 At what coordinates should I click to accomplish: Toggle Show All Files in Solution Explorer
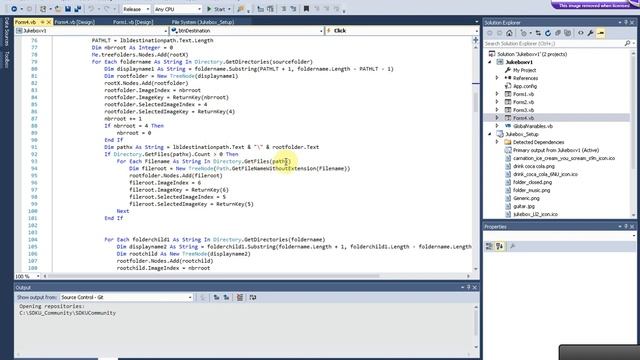tap(567, 33)
